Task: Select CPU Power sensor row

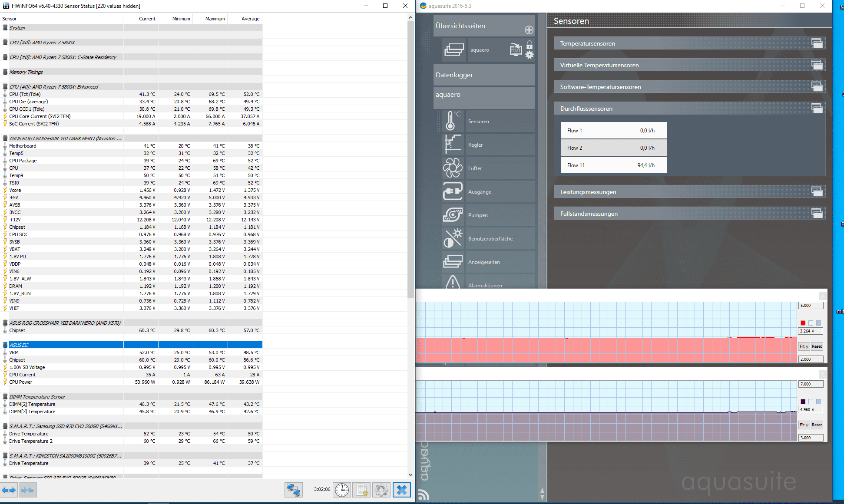Action: pos(131,382)
